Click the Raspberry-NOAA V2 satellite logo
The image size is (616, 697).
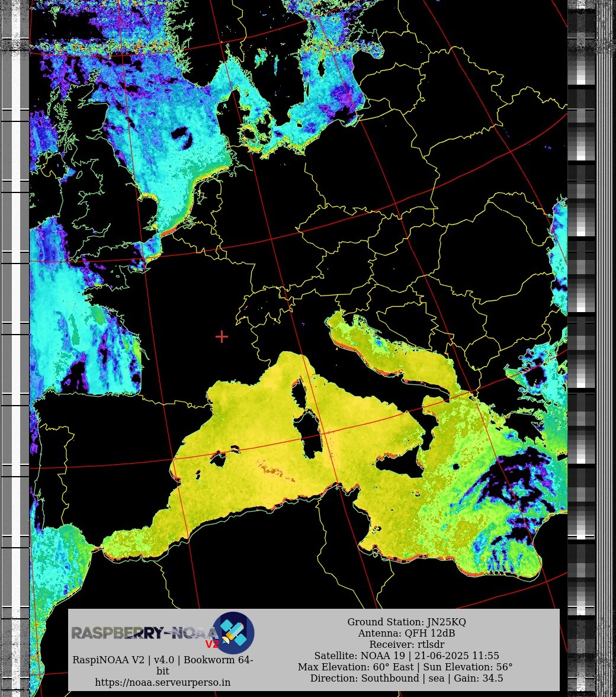(x=233, y=633)
